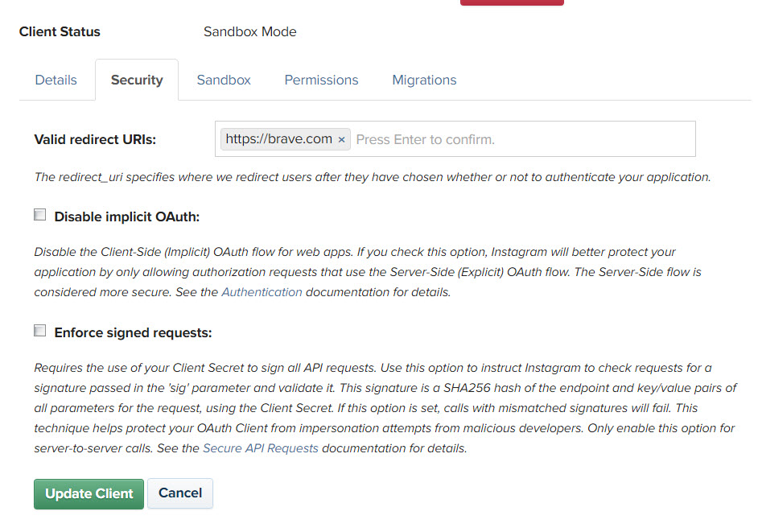Viewport: 758px width, 532px height.
Task: Click the Valid redirect URIs label
Action: tap(94, 138)
